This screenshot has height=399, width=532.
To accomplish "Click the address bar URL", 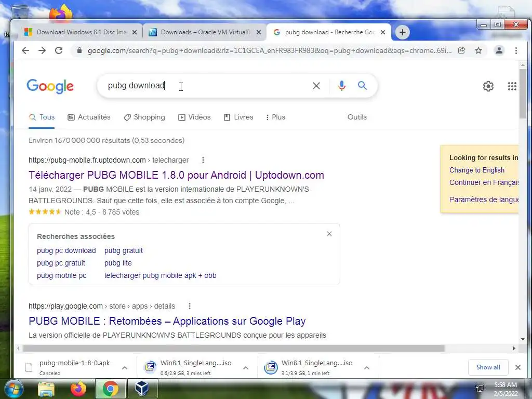I will click(x=270, y=50).
